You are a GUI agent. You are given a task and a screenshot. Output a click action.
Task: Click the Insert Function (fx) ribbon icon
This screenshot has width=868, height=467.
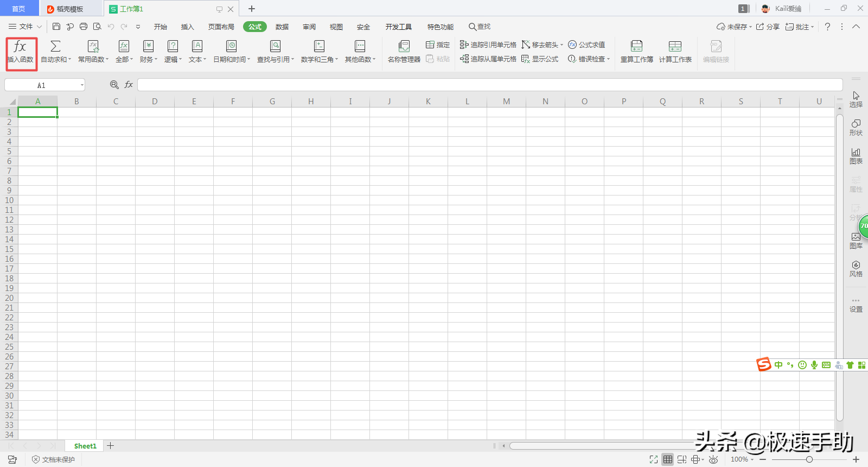21,46
